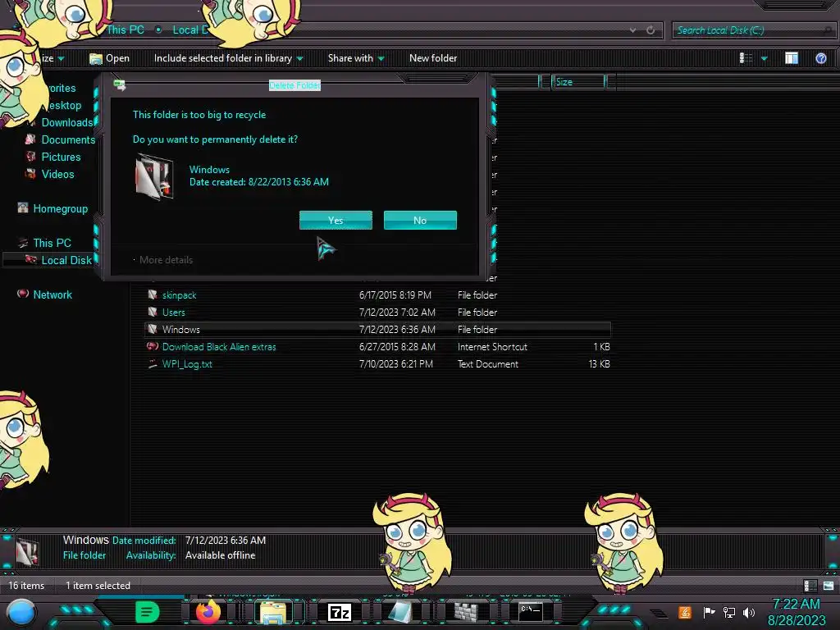The image size is (840, 630).
Task: Open the Start orb button
Action: 21,614
